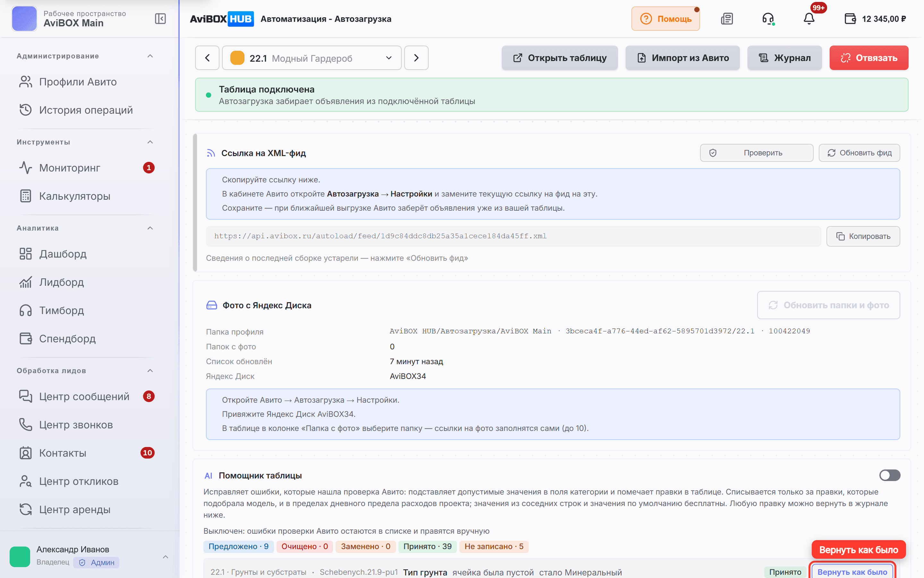The image size is (924, 578).
Task: Click the Yandex Disk name AviBOX34 value
Action: (x=408, y=376)
